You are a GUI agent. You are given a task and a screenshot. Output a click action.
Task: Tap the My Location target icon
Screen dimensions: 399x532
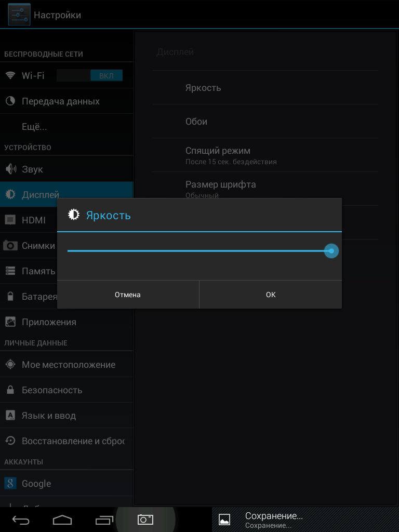click(x=10, y=364)
